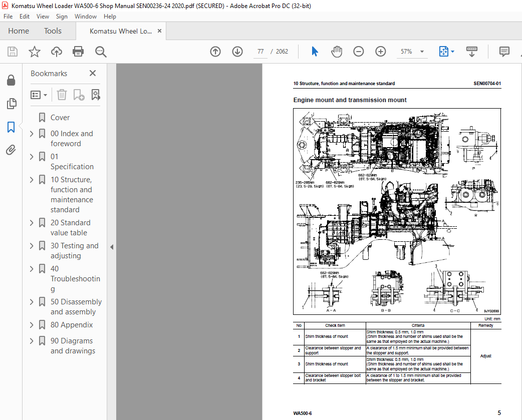The image size is (522, 420).
Task: Expand the 20 Standard value table bookmark
Action: 32,223
